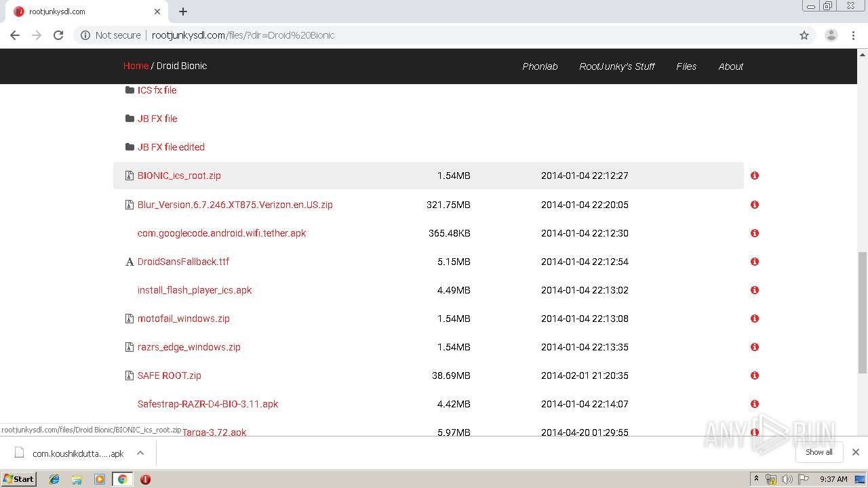Click info icon for motofail_windows.zip

point(755,319)
